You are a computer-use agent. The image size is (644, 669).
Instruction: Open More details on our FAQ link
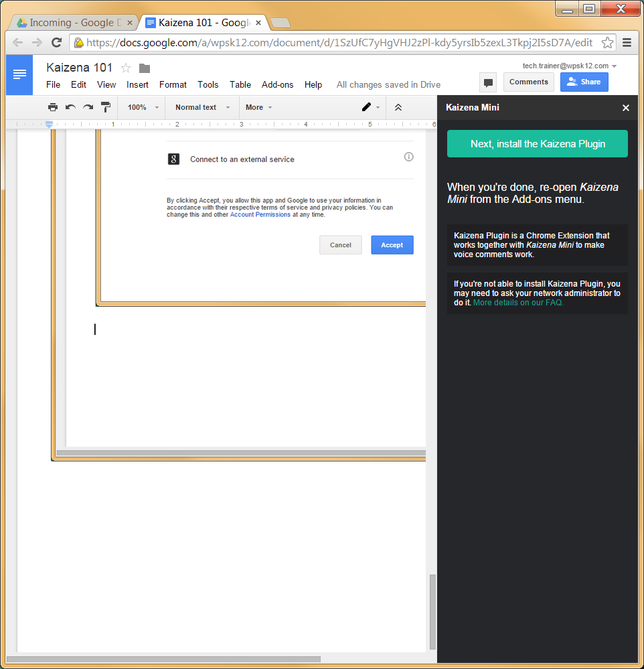tap(518, 303)
